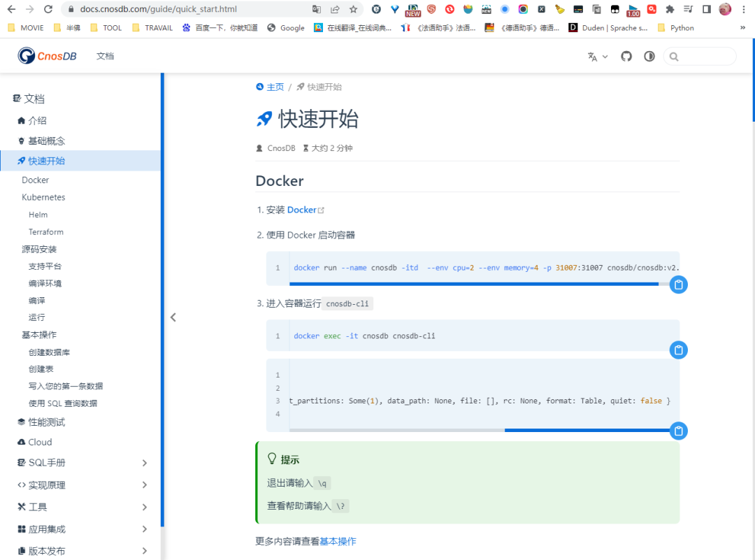Open the GitHub repository icon in the navbar

626,55
